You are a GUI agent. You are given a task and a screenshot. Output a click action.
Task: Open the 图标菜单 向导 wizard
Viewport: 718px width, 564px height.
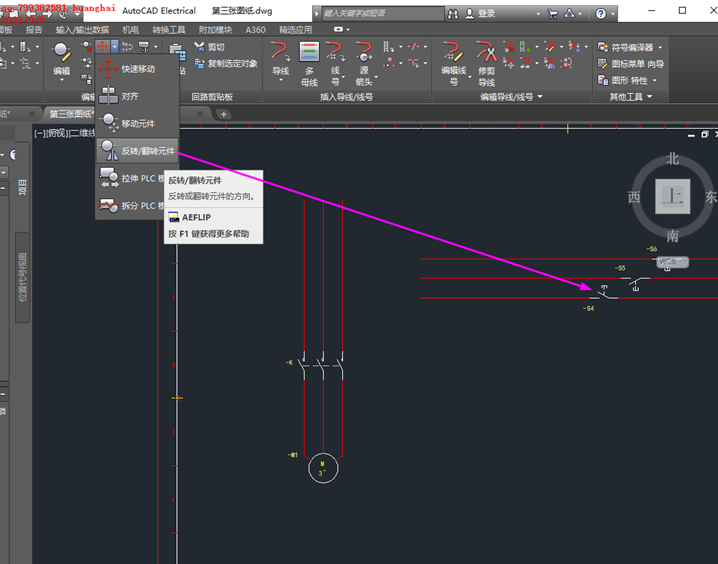[631, 63]
